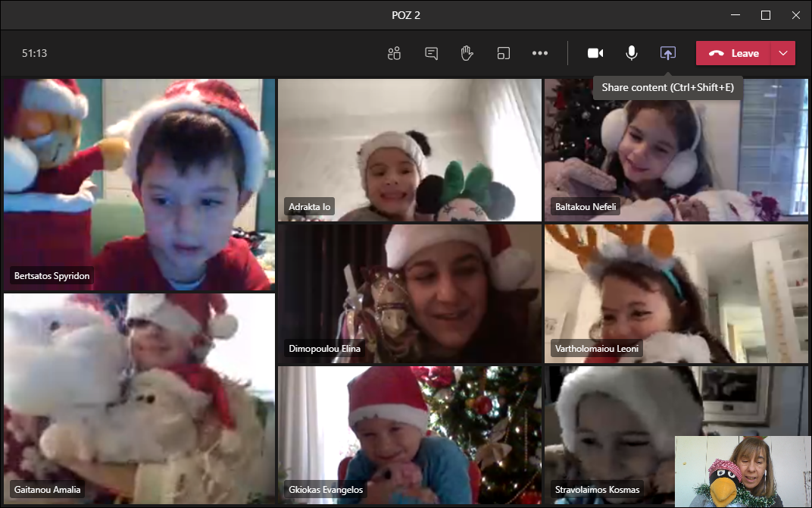Viewport: 812px width, 508px height.
Task: Click the Share content icon
Action: 667,53
